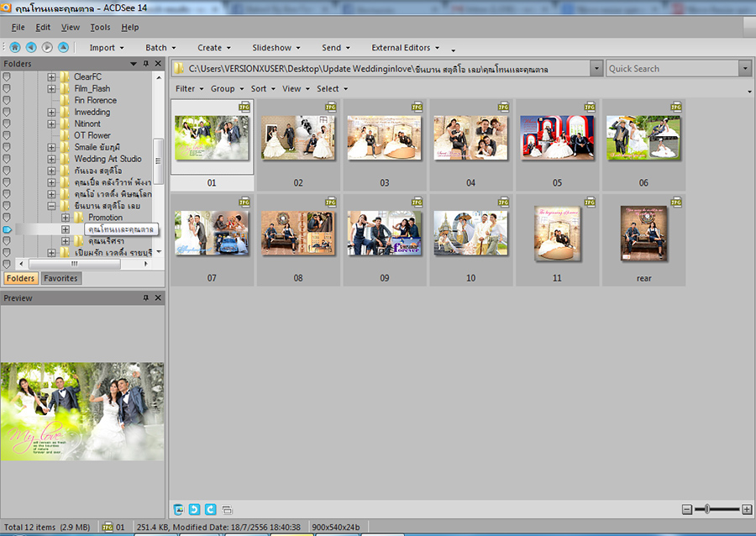
Task: Click the Forward navigation arrow
Action: click(x=47, y=47)
